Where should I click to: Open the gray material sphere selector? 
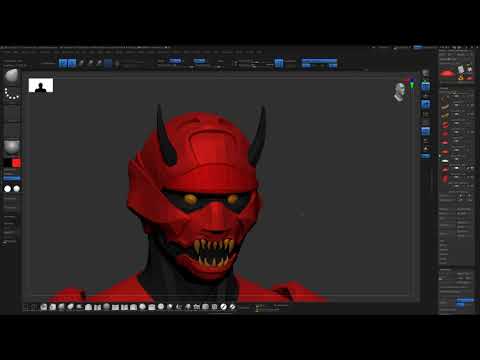coord(12,147)
